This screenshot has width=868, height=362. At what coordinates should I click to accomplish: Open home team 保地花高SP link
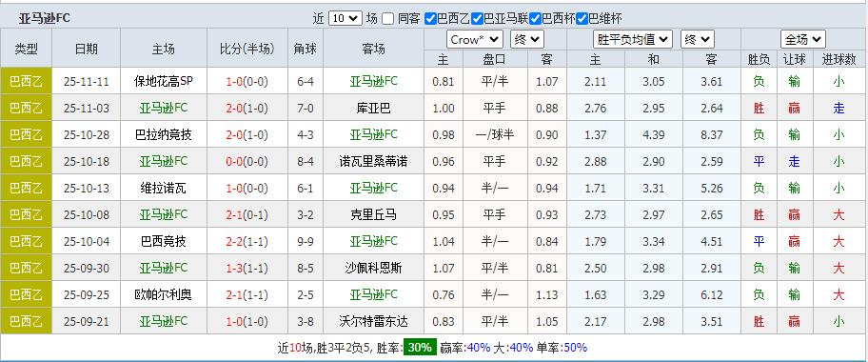coord(164,82)
